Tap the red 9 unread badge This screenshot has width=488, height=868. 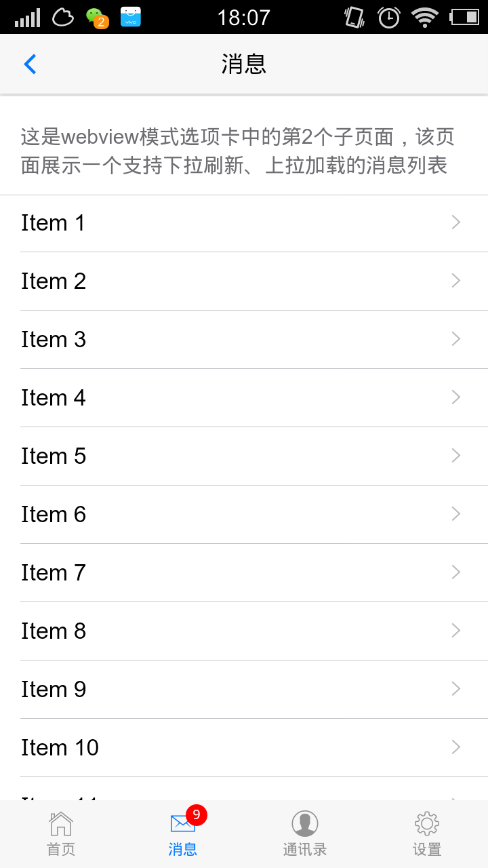tap(197, 814)
